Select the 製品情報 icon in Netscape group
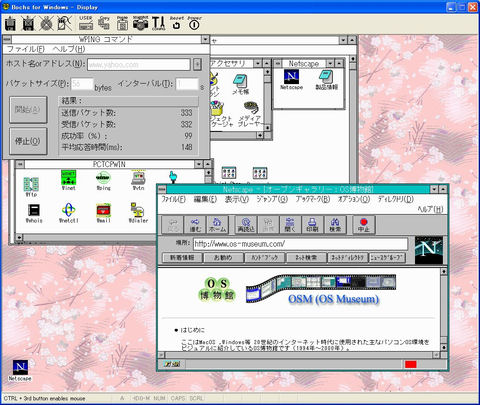The width and height of the screenshot is (480, 405). pos(327,80)
